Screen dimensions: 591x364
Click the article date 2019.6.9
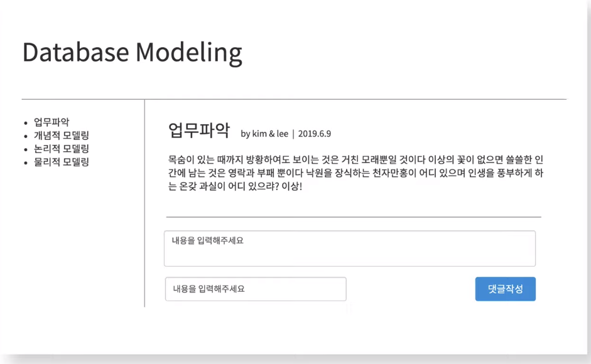[x=315, y=134]
